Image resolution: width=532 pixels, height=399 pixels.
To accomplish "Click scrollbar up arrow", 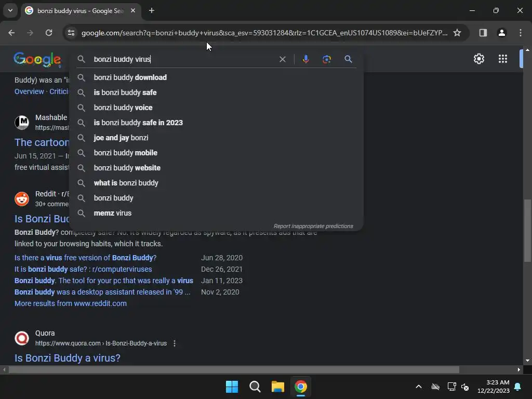I will (527, 50).
